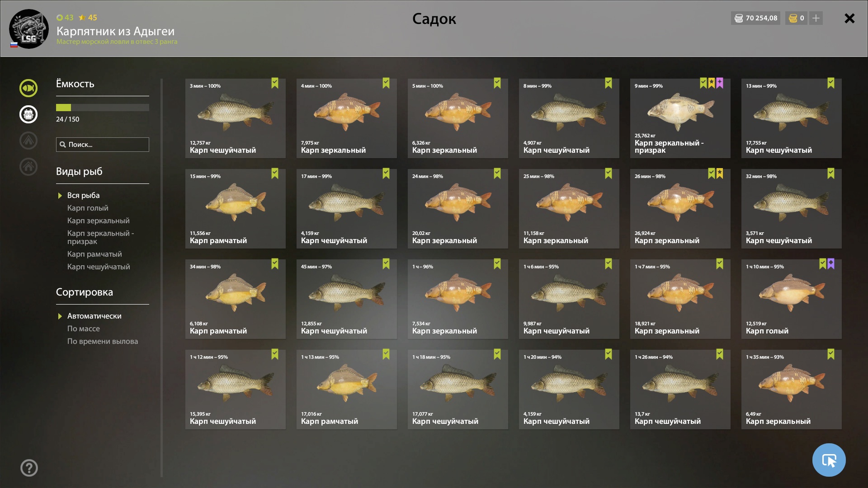Filter by Карп рамчатый species
Viewport: 868px width, 488px height.
94,254
